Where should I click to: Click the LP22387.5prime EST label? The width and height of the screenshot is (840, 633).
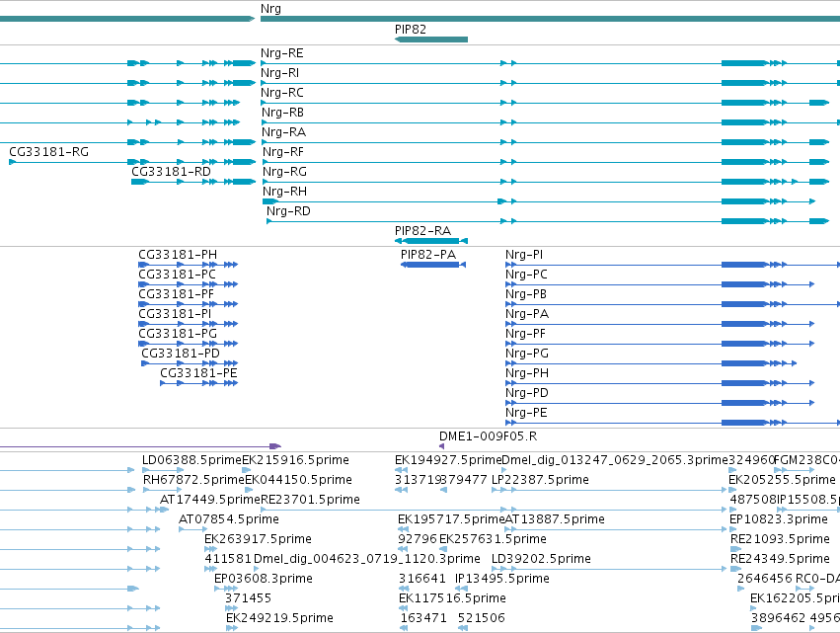pos(541,480)
